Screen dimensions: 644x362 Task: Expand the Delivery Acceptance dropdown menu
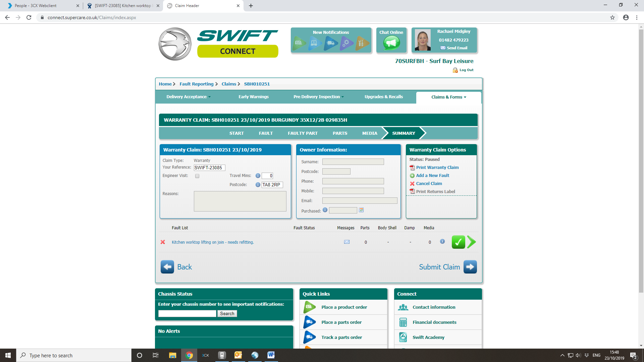pyautogui.click(x=189, y=97)
